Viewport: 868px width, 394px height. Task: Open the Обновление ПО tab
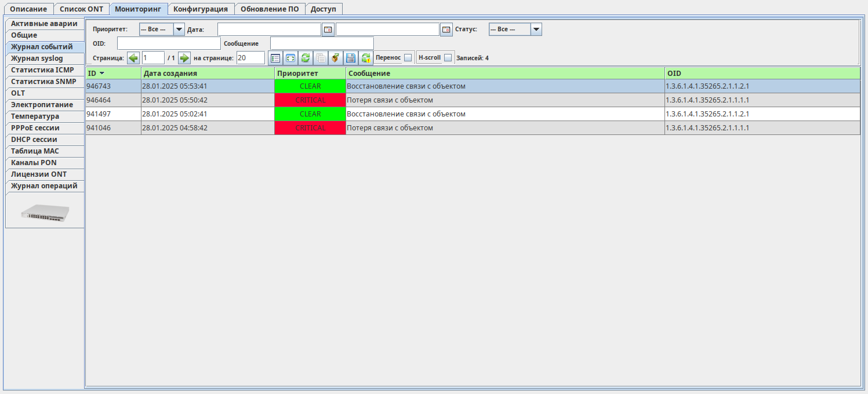(x=270, y=9)
